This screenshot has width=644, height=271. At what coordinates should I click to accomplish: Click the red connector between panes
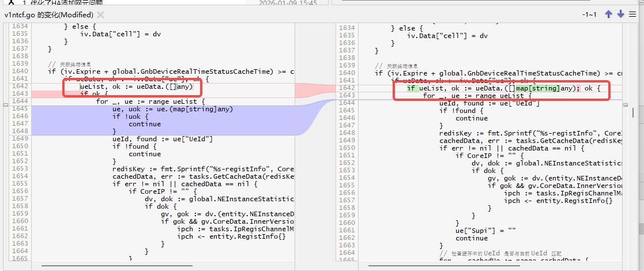[311, 91]
